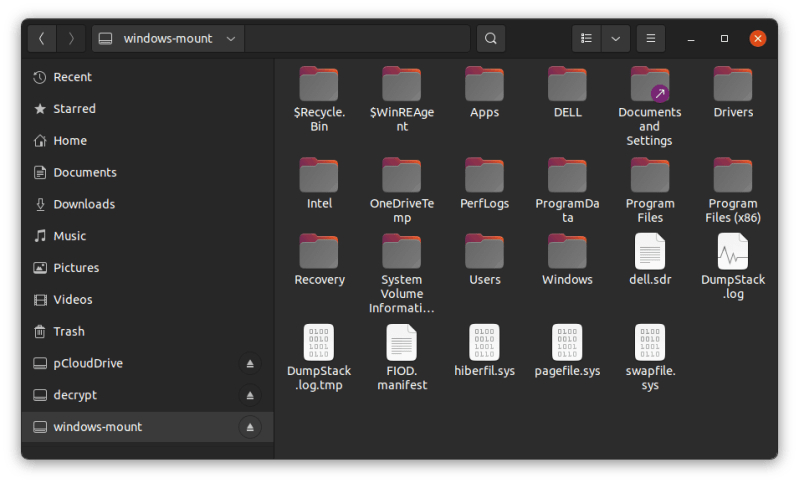Select the FIOD.manifest file
The width and height of the screenshot is (799, 483).
402,358
